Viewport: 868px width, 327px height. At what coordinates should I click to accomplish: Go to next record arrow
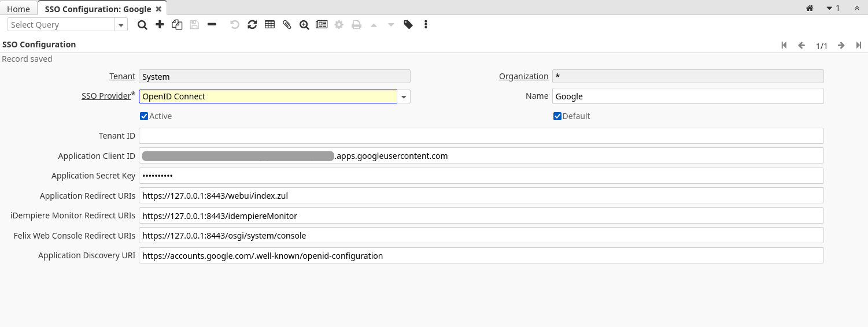click(841, 45)
